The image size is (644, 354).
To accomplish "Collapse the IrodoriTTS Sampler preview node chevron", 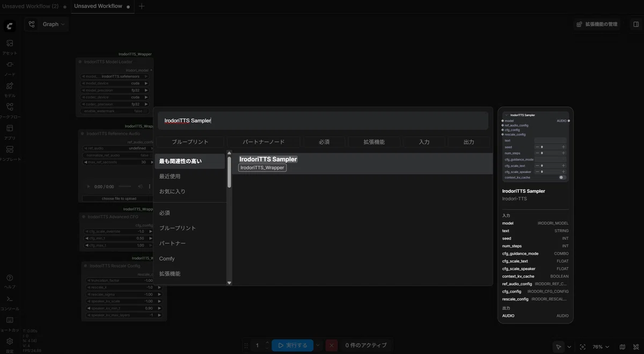I will [x=506, y=115].
